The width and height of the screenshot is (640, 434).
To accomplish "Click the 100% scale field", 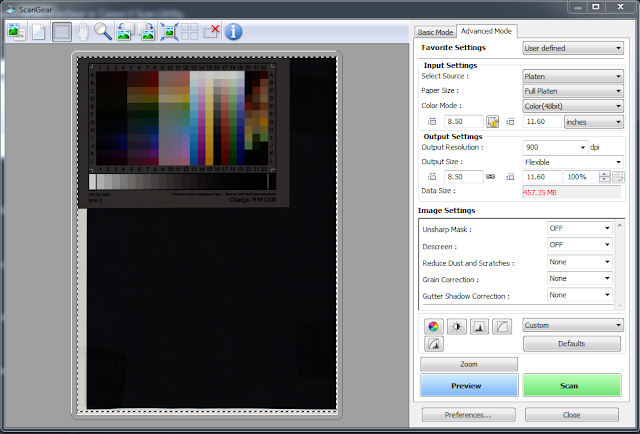I will (x=581, y=177).
